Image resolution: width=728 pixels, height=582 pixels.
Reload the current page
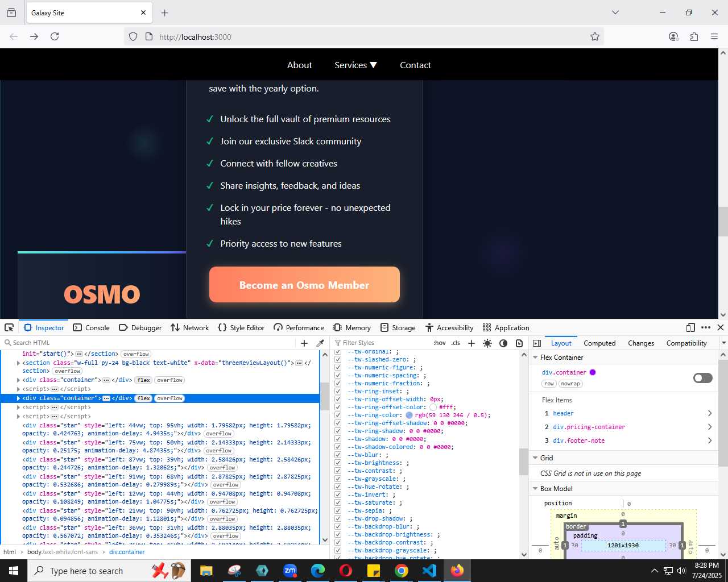coord(55,36)
